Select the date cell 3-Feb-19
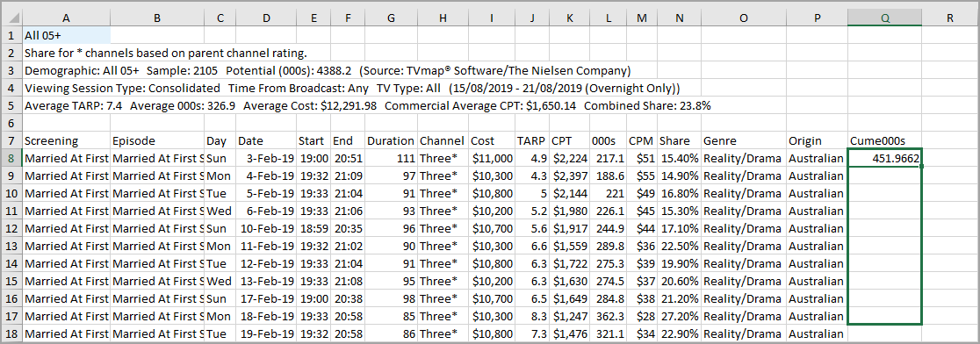Screen dimensions: 980x344 [266, 159]
